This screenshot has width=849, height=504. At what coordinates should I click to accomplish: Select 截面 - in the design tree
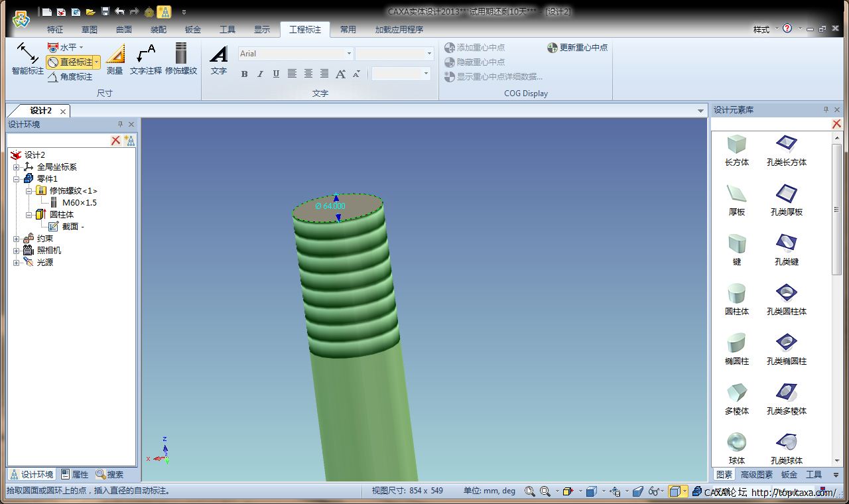(x=73, y=227)
